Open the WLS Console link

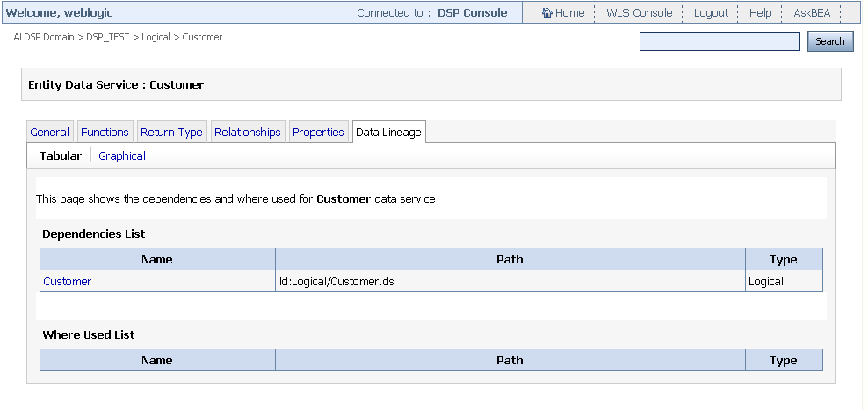click(639, 12)
